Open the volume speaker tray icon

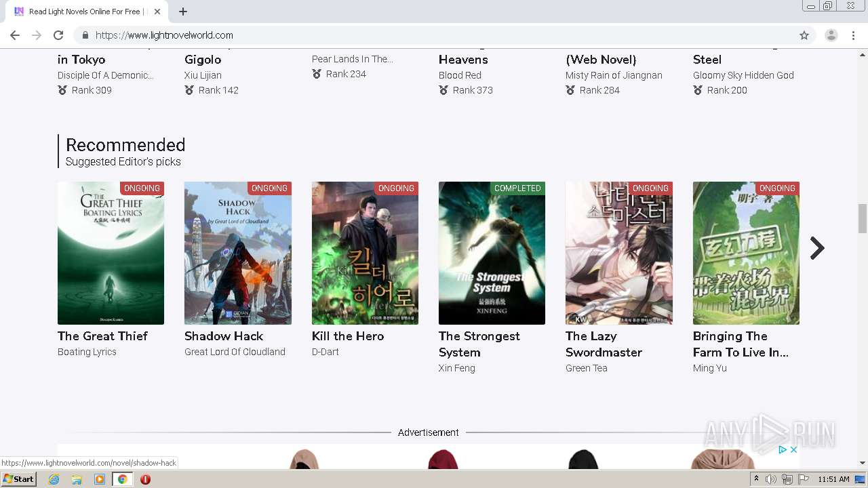pyautogui.click(x=771, y=479)
